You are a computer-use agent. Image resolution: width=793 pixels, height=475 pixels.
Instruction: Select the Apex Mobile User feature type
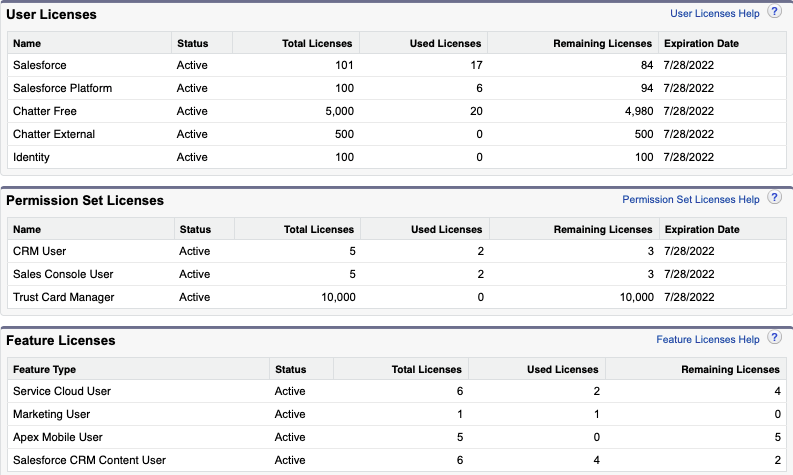(57, 438)
